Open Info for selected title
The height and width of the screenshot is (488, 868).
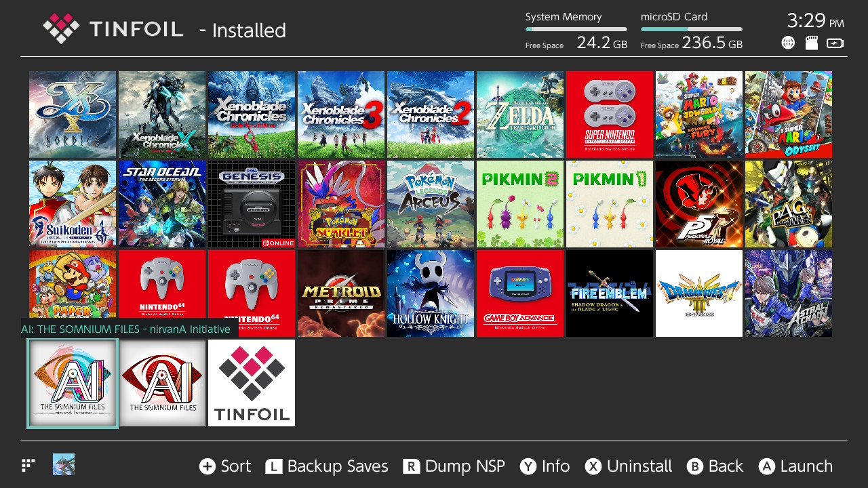point(545,466)
